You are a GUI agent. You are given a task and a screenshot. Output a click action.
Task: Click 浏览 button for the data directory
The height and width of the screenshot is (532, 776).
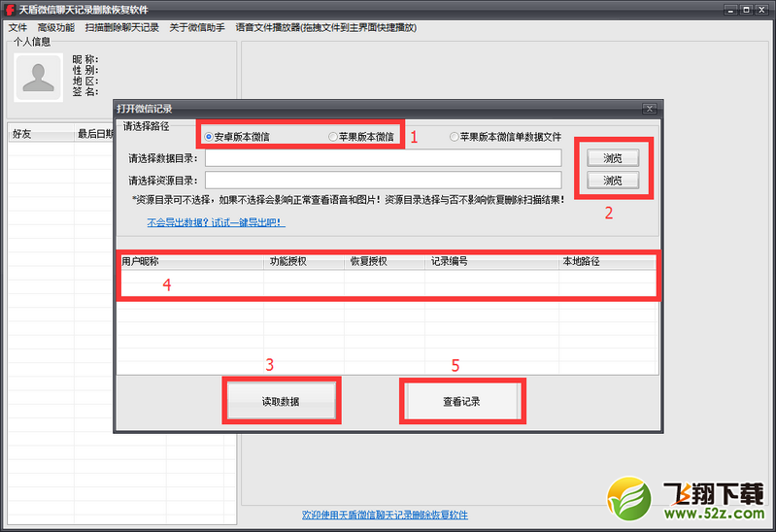pyautogui.click(x=613, y=158)
